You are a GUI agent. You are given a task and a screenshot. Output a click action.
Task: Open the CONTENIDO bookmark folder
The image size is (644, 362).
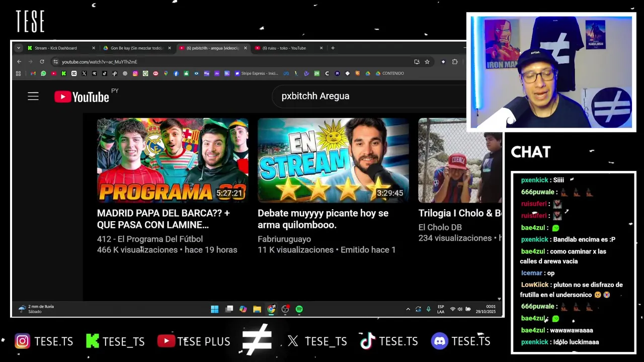point(389,73)
